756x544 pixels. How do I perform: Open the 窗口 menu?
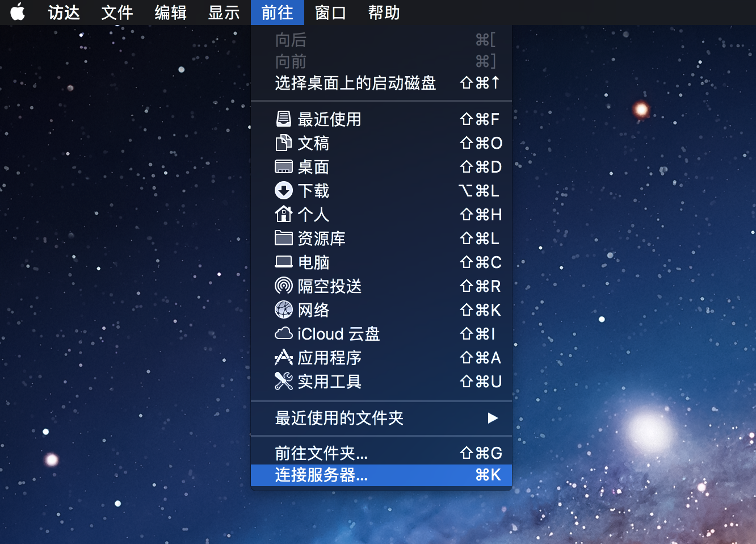pyautogui.click(x=330, y=12)
